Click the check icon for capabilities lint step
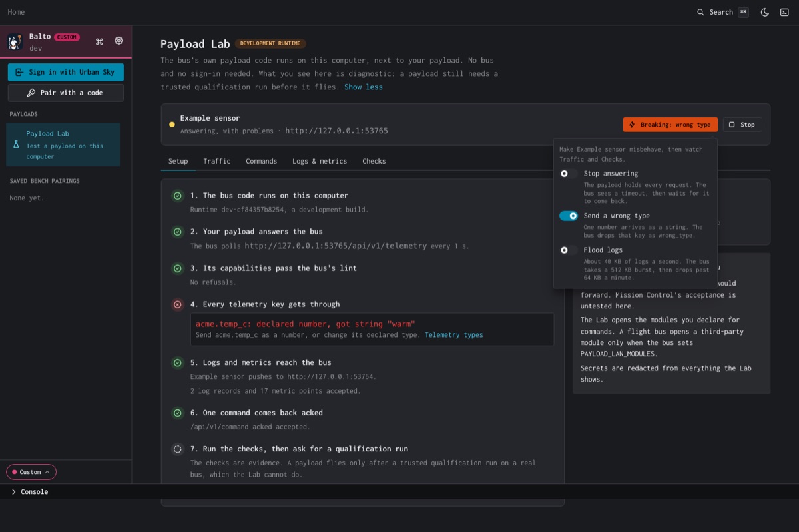The height and width of the screenshot is (532, 799). 178,268
